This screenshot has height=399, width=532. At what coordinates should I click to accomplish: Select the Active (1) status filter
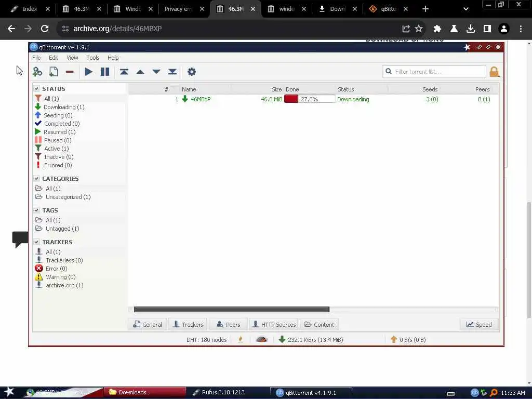pyautogui.click(x=52, y=149)
